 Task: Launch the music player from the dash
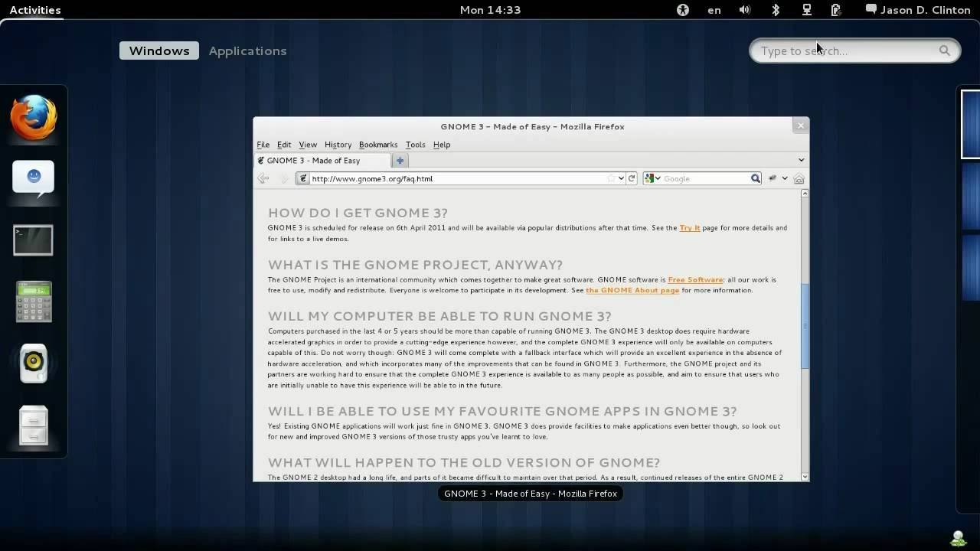(32, 362)
